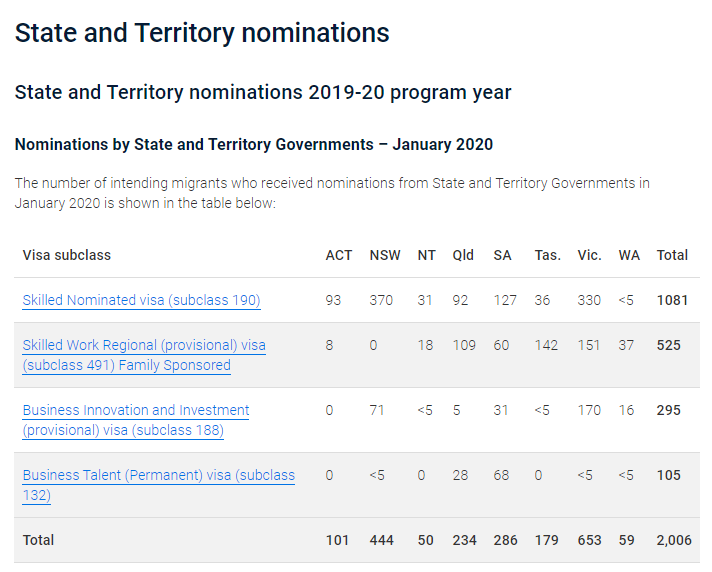The width and height of the screenshot is (712, 572).
Task: Select the 1081 total cell
Action: 672,300
